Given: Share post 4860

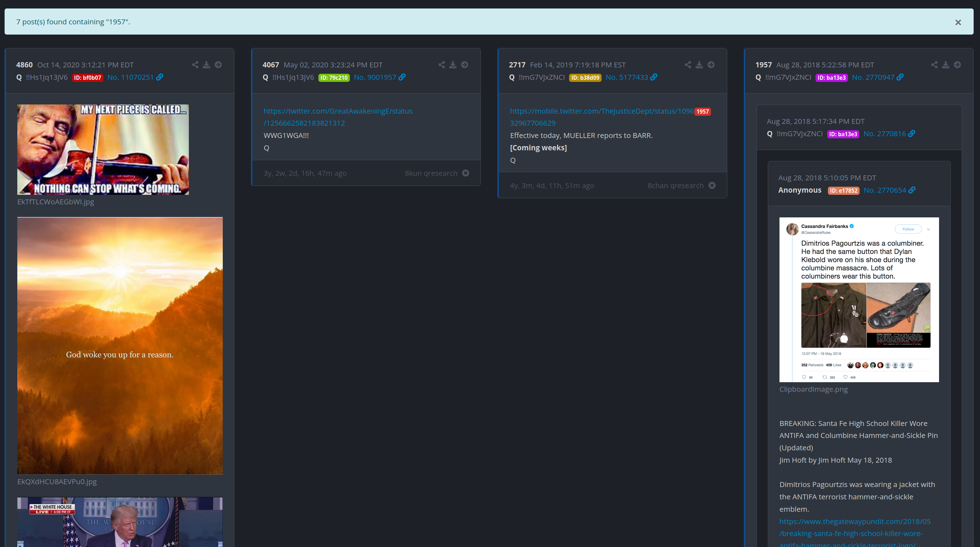Looking at the screenshot, I should tap(195, 65).
